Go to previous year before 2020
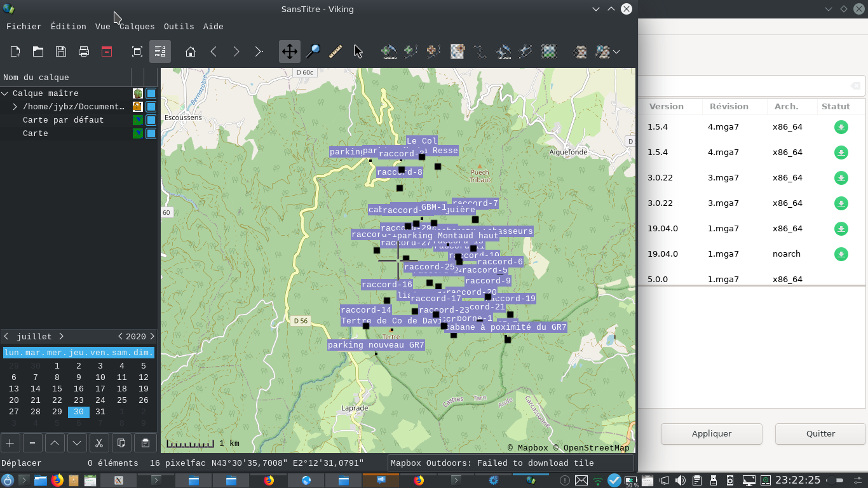This screenshot has width=868, height=488. (121, 336)
